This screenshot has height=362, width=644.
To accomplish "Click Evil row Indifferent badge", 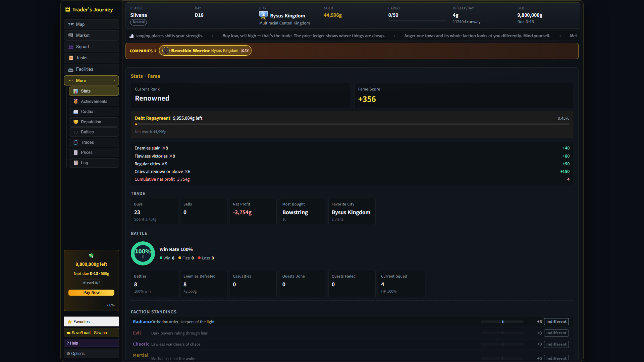I will [x=556, y=333].
